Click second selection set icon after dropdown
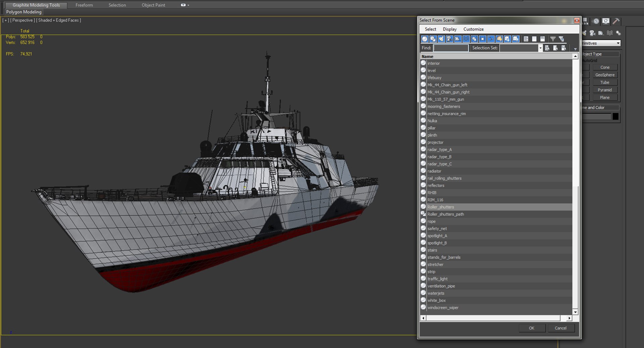Viewport: 644px width, 348px height. [x=555, y=48]
